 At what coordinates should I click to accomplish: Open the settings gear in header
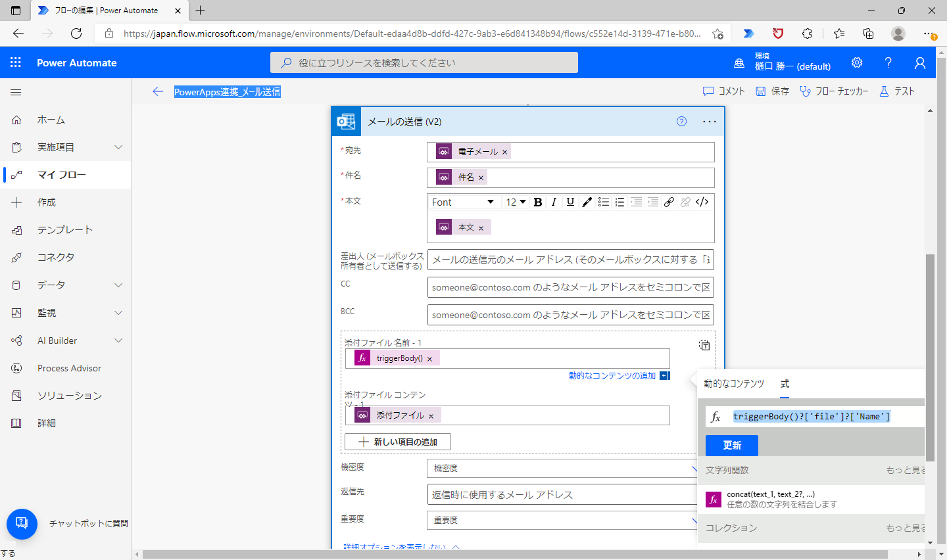(857, 62)
